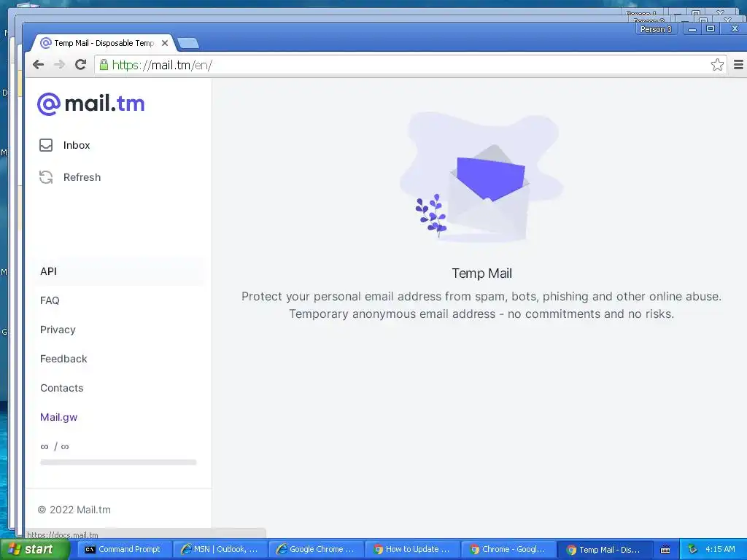
Task: Click the storage usage progress bar
Action: pos(118,462)
